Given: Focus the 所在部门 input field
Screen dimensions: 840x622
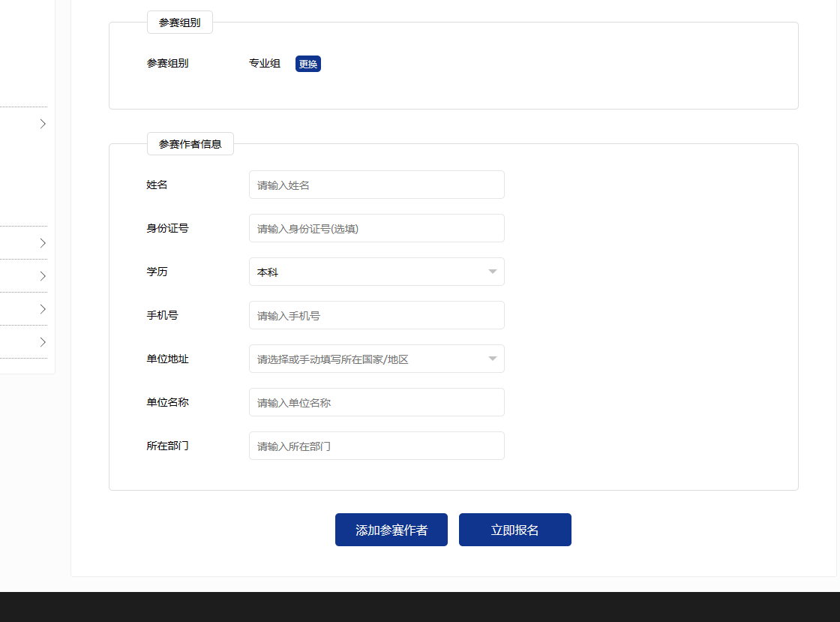Looking at the screenshot, I should click(376, 446).
